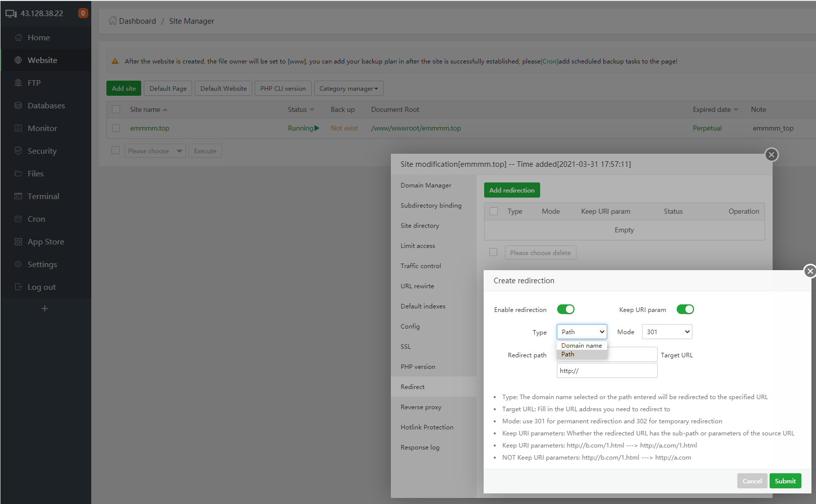This screenshot has height=504, width=816.
Task: Open the Mode dropdown showing 301
Action: tap(667, 332)
